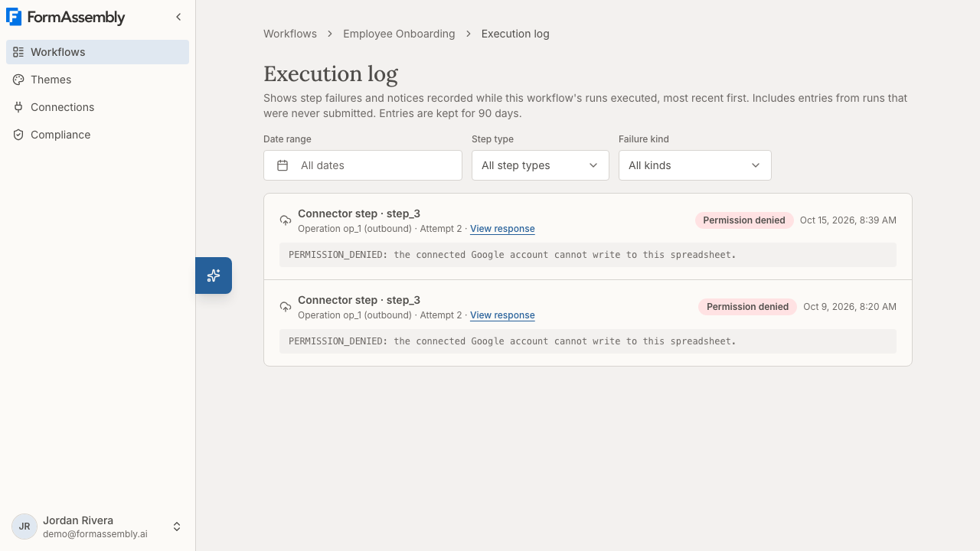Click the Permission denied badge for Oct 15
The width and height of the screenshot is (980, 551).
tap(744, 220)
